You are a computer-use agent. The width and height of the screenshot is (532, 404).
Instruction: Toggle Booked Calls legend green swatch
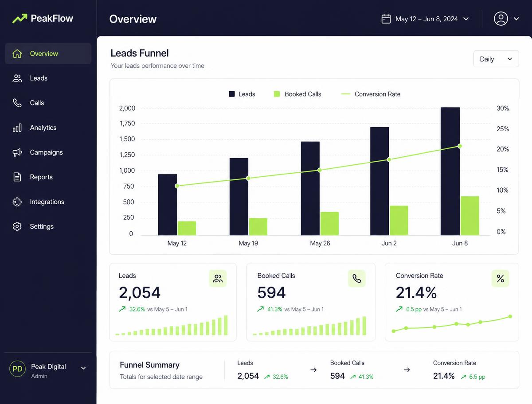(277, 94)
